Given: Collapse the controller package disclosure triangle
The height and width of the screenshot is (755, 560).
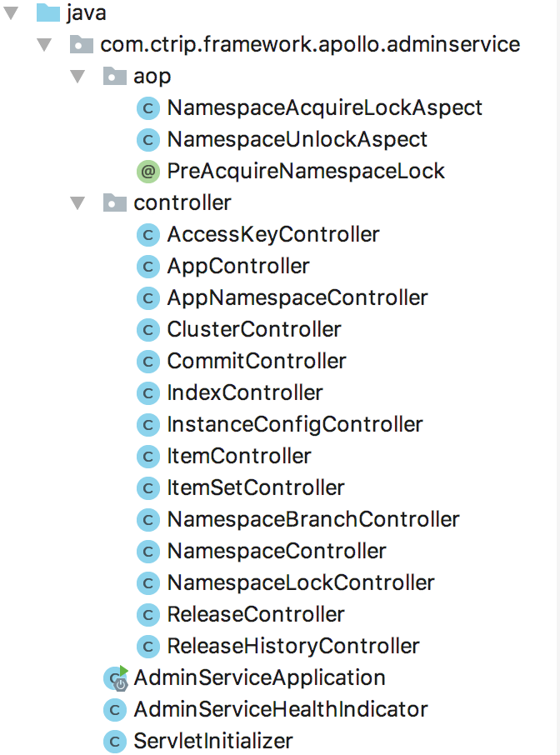Looking at the screenshot, I should pyautogui.click(x=77, y=203).
